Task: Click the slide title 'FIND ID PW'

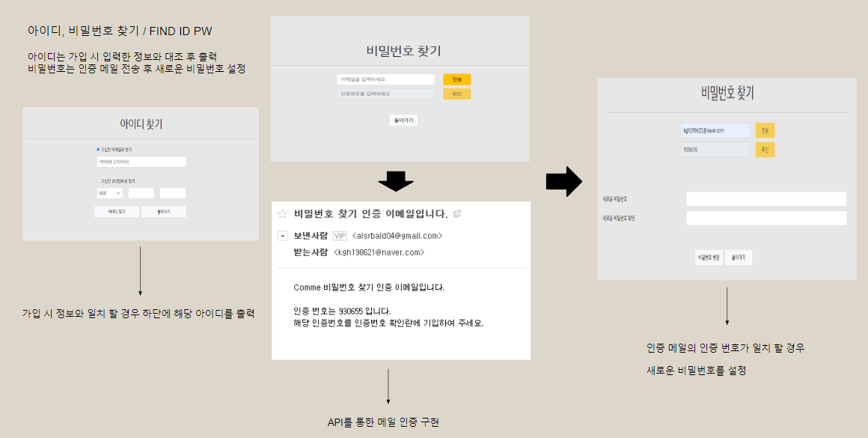Action: coord(180,31)
